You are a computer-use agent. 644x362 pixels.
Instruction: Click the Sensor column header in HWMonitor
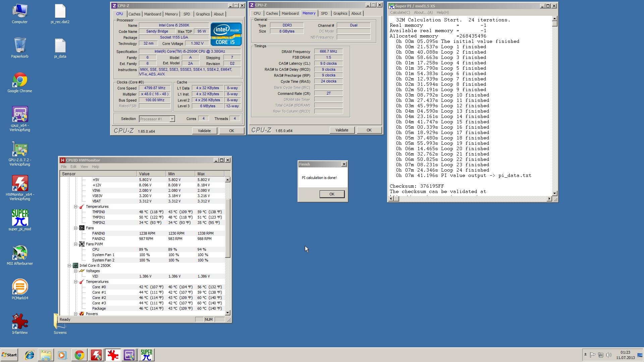pos(98,174)
